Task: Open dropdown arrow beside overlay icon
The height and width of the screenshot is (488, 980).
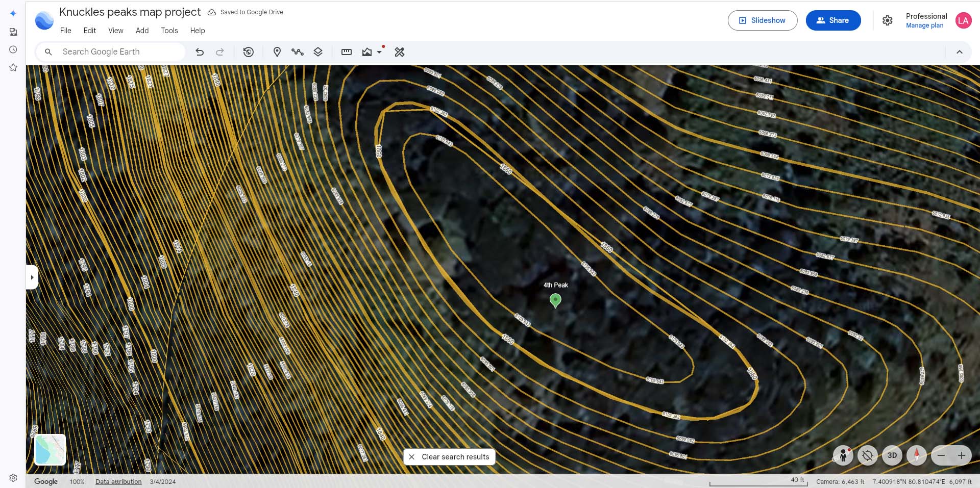Action: [x=379, y=52]
